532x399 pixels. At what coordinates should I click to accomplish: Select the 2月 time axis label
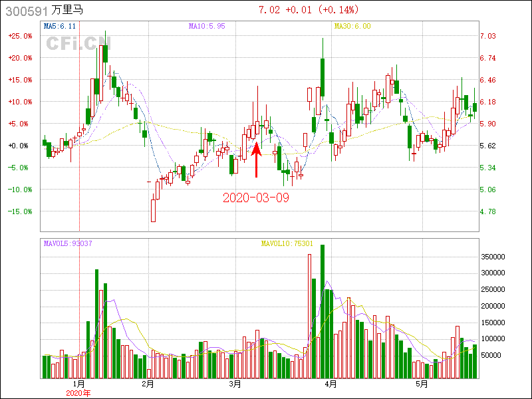pos(148,384)
